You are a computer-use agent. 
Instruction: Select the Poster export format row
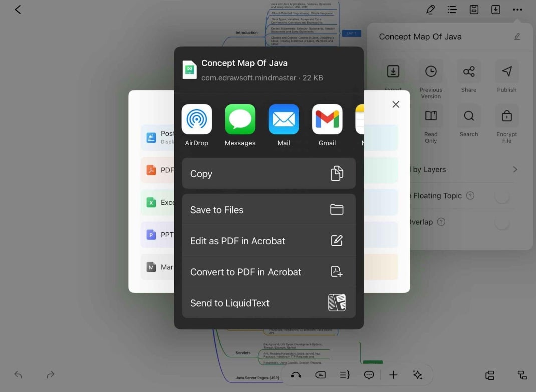(158, 137)
